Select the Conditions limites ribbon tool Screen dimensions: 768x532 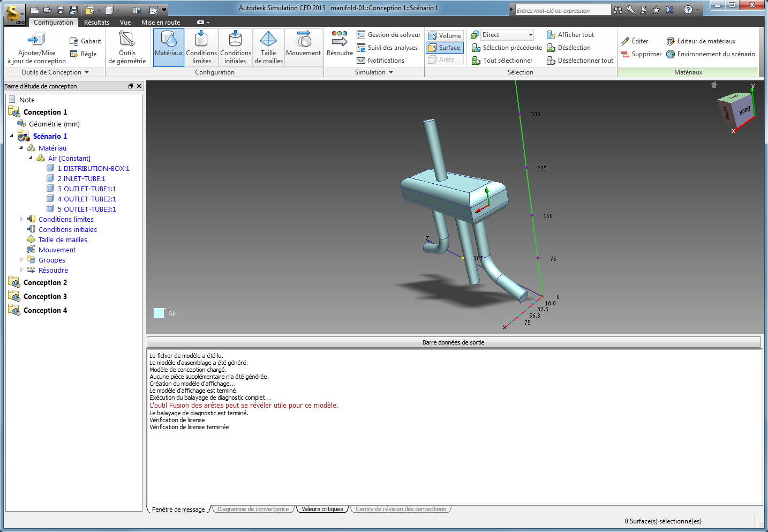(201, 47)
